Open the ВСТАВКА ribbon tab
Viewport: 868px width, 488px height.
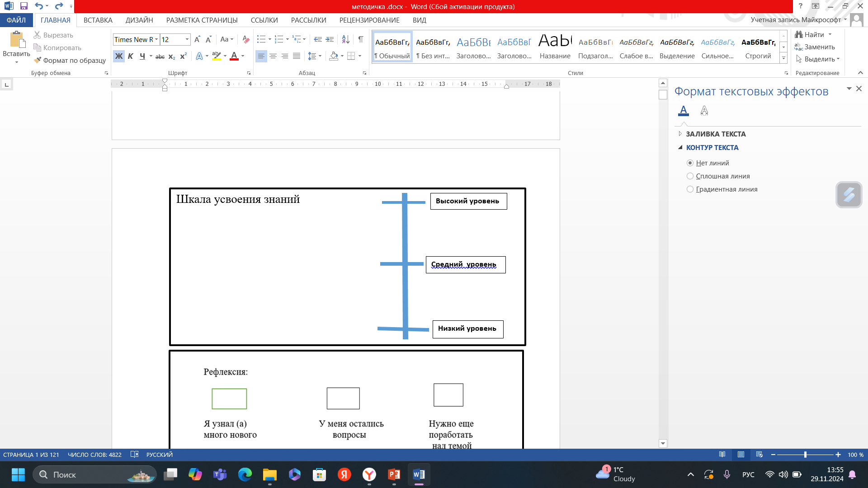pyautogui.click(x=98, y=20)
